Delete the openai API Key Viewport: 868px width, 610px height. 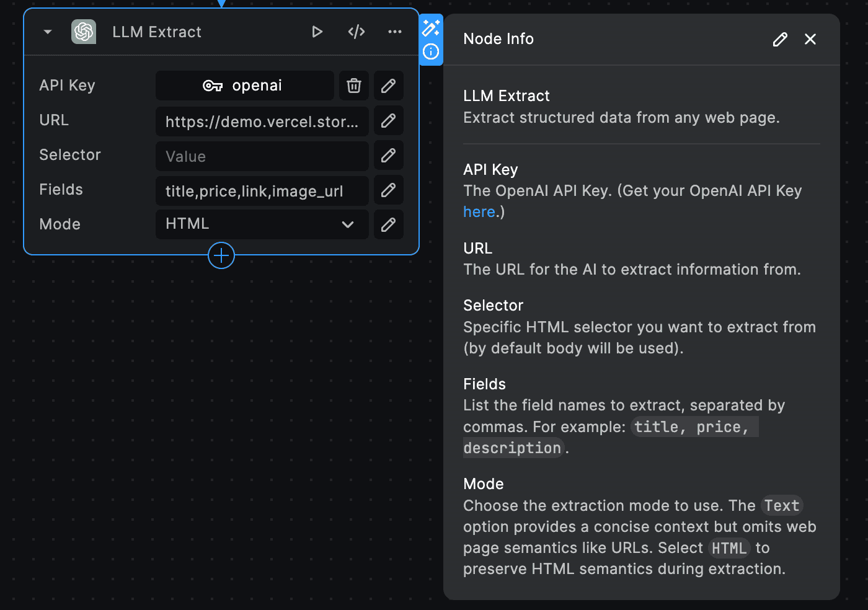(x=353, y=86)
